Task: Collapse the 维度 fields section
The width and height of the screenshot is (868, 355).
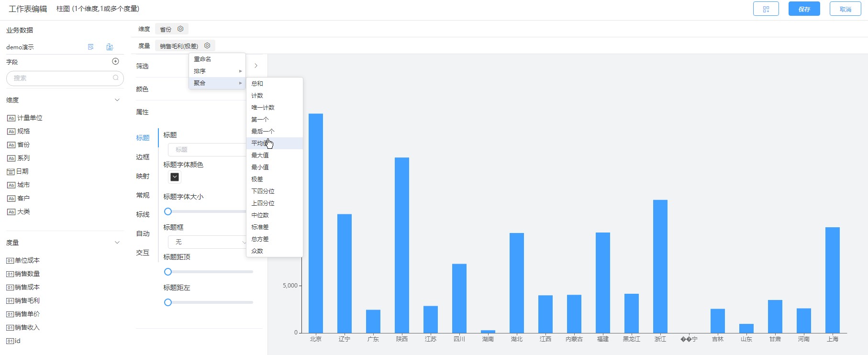Action: [x=117, y=100]
